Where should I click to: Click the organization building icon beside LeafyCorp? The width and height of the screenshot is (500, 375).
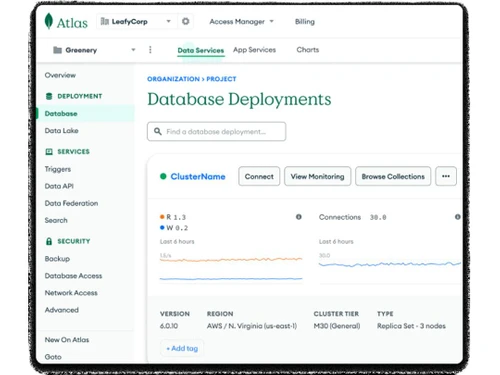pyautogui.click(x=105, y=22)
